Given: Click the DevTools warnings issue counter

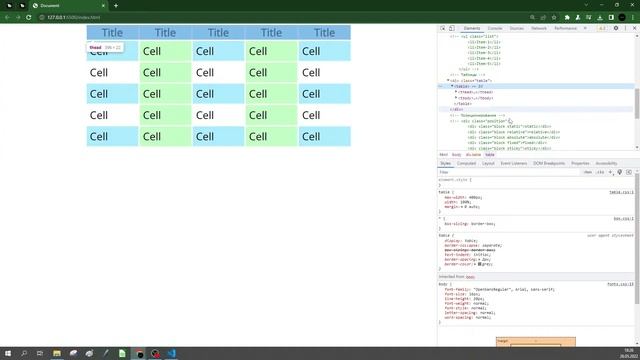Looking at the screenshot, I should point(602,28).
